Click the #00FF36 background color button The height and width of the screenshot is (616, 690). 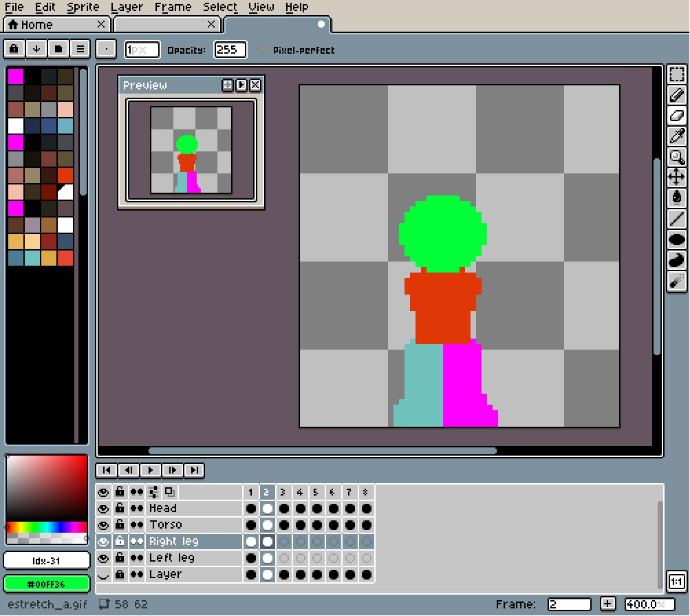tap(47, 584)
